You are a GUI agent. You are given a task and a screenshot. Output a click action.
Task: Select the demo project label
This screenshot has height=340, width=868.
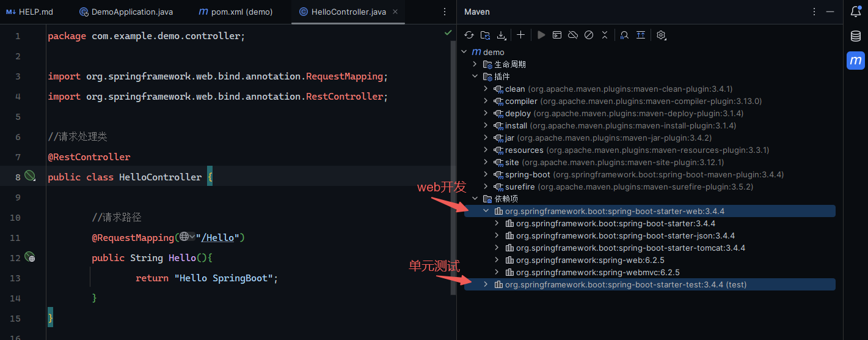pyautogui.click(x=494, y=52)
